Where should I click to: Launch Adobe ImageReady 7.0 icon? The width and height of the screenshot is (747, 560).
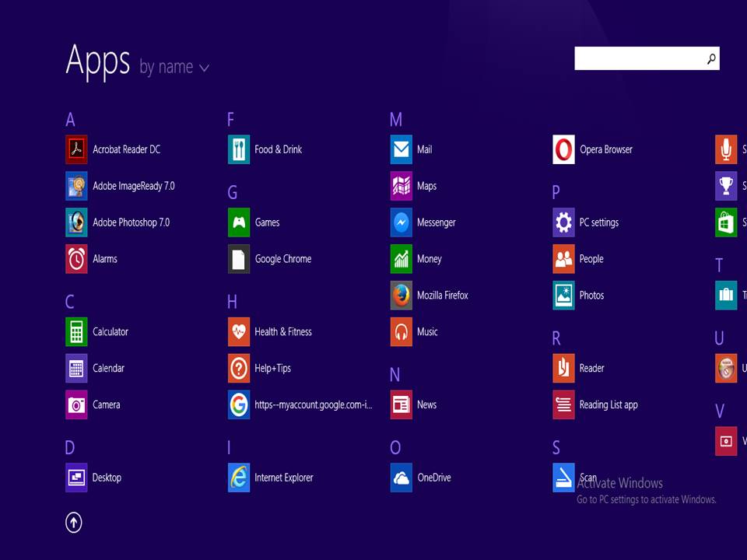76,186
